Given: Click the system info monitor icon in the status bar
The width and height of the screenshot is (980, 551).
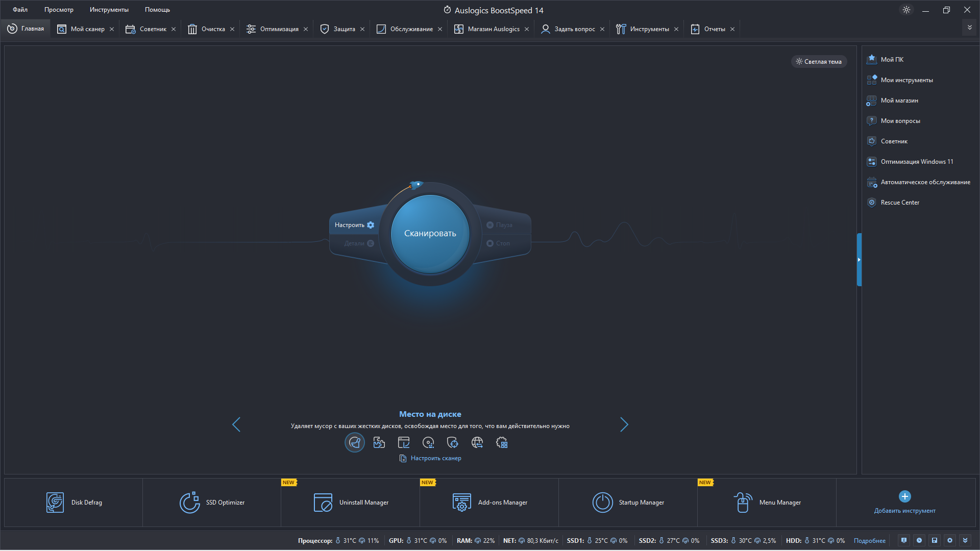Looking at the screenshot, I should [904, 540].
